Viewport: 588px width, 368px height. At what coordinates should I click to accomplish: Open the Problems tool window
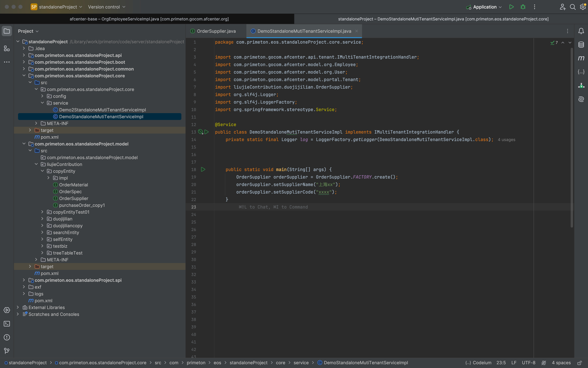(7, 337)
